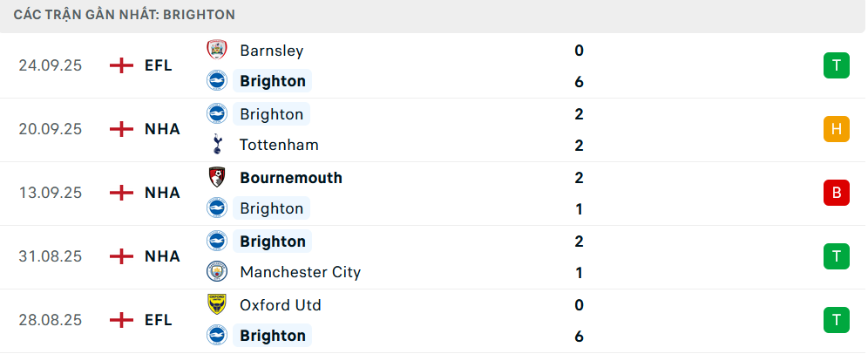Click the 'Các trận gần nhất: Brighton' header
This screenshot has height=354, width=868.
[x=124, y=15]
